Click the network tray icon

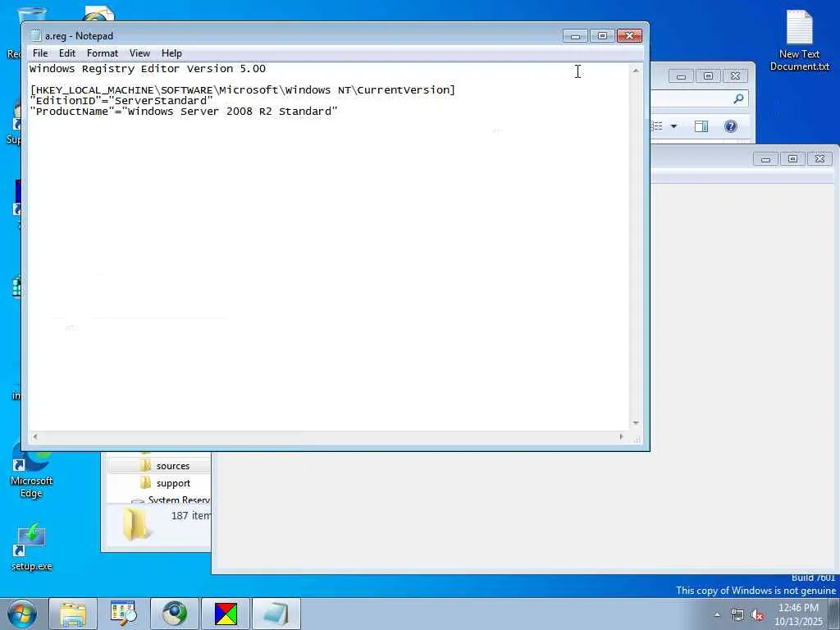(x=737, y=615)
